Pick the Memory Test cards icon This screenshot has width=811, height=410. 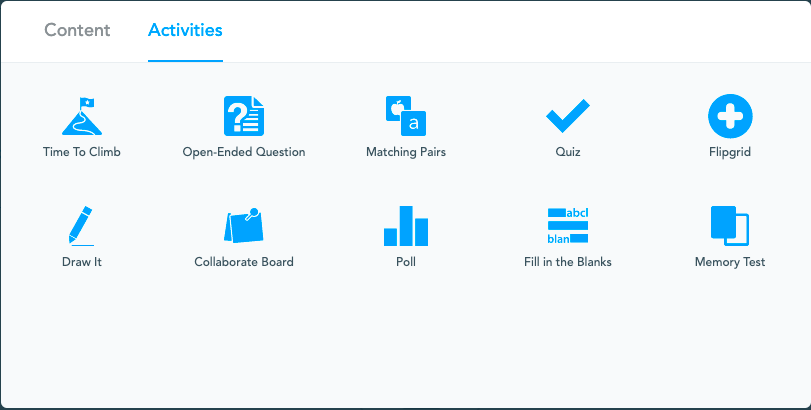point(730,226)
